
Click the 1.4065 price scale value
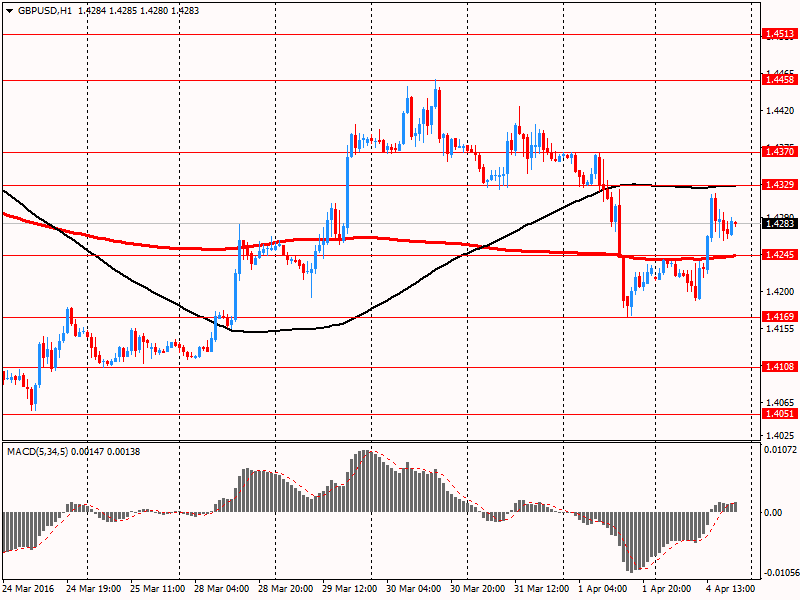coord(780,403)
